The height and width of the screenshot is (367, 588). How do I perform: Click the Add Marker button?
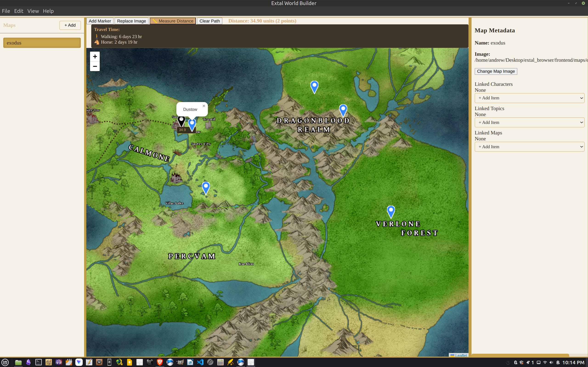coord(100,21)
